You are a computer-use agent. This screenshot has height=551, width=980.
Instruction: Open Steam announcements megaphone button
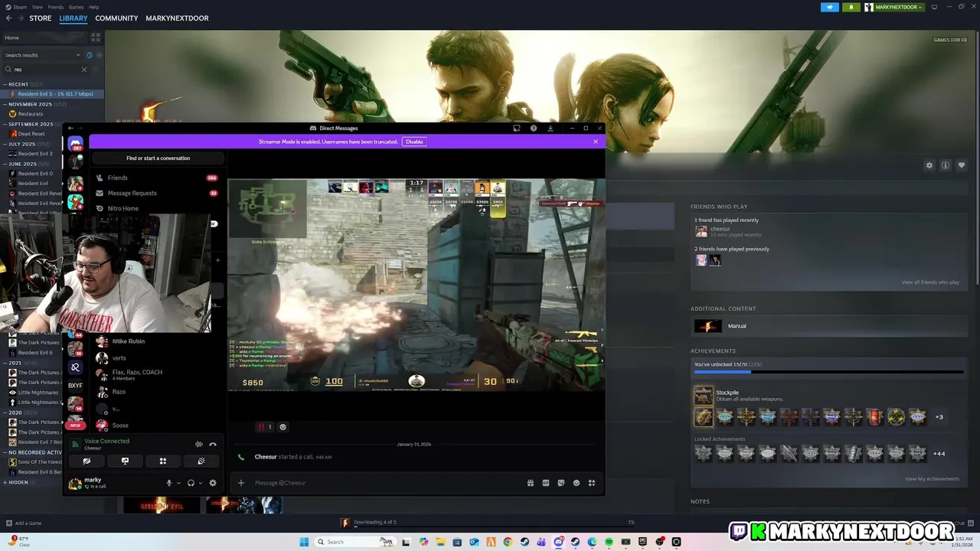(x=830, y=7)
